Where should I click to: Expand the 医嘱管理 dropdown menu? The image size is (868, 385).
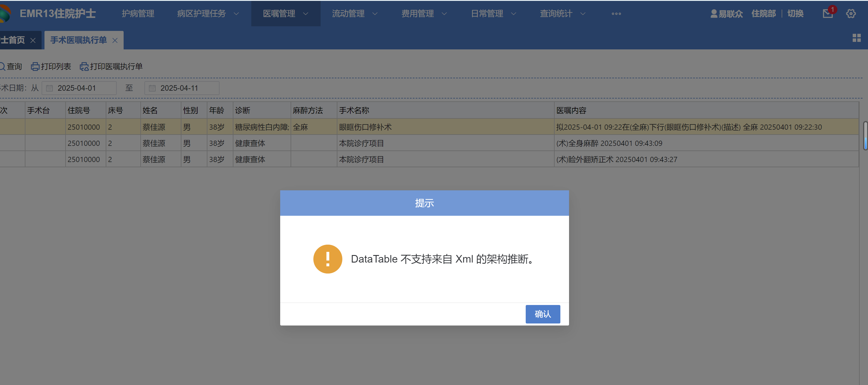click(285, 14)
